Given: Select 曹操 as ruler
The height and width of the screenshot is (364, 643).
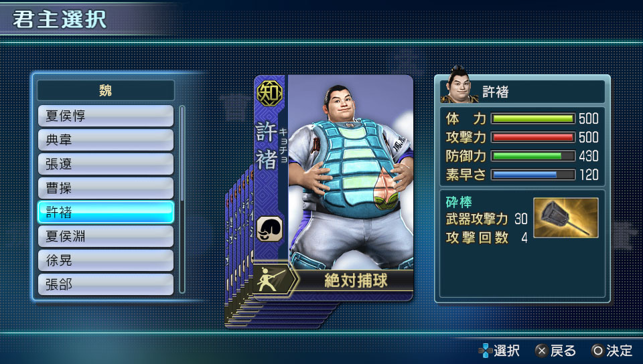Looking at the screenshot, I should coord(106,188).
